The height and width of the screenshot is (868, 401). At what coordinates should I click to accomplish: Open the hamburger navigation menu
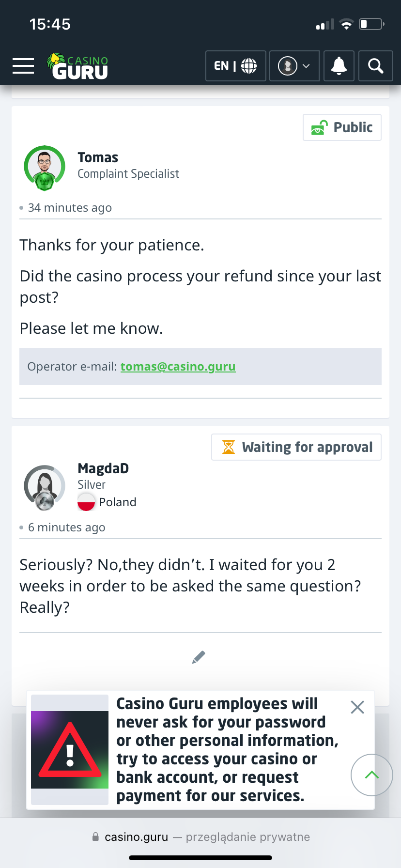point(23,66)
